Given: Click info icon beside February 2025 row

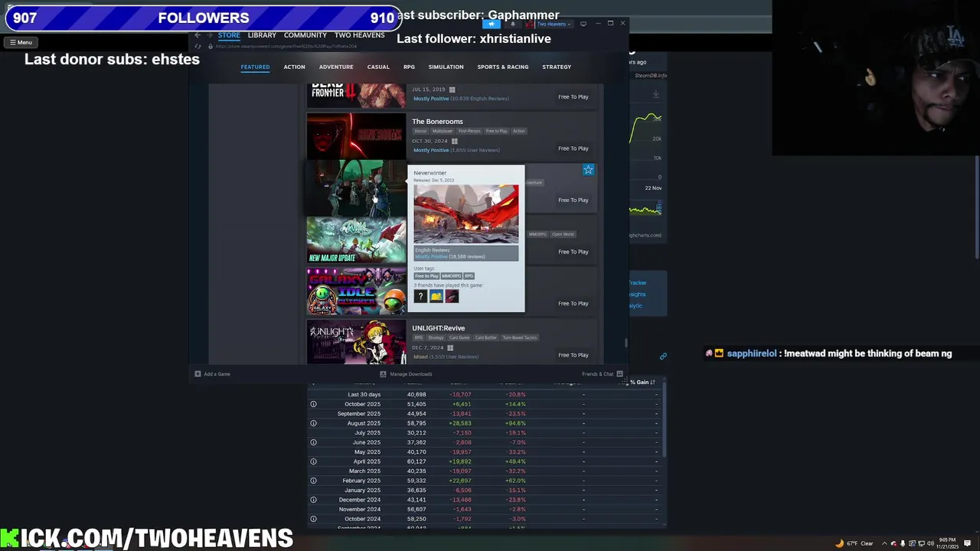Looking at the screenshot, I should (x=313, y=481).
